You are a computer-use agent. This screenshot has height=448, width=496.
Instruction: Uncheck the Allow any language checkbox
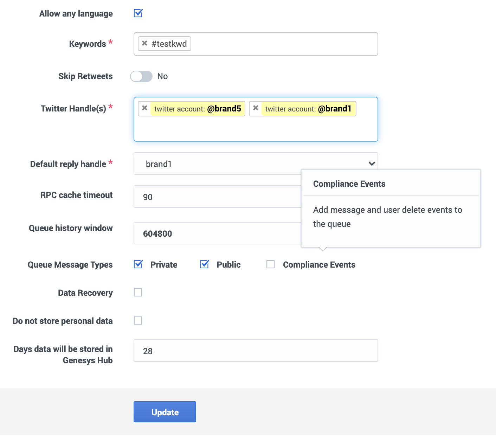(x=138, y=13)
